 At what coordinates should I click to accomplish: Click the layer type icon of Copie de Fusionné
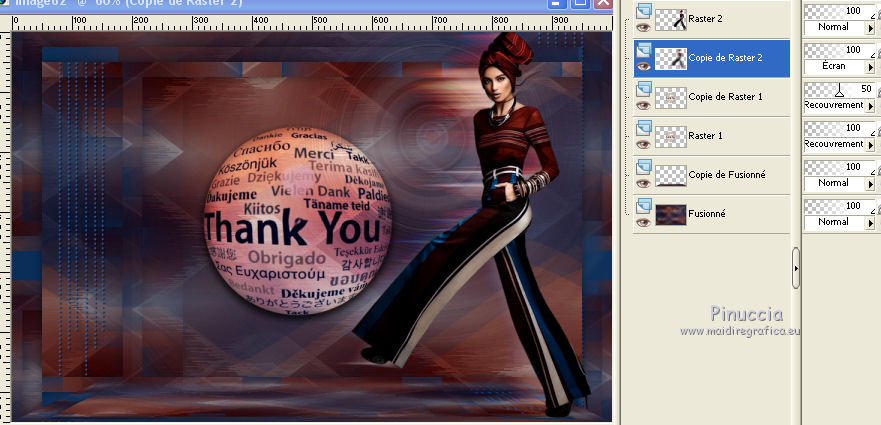tap(644, 166)
